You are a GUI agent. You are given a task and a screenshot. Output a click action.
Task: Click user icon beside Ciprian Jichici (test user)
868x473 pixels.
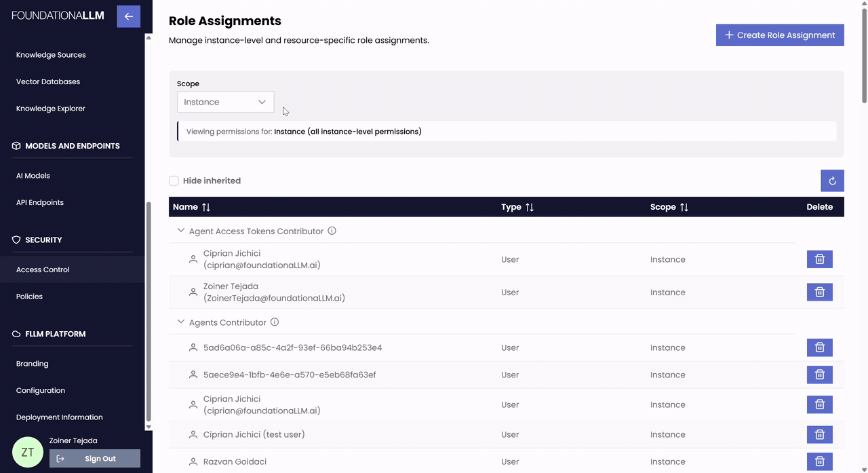[193, 434]
